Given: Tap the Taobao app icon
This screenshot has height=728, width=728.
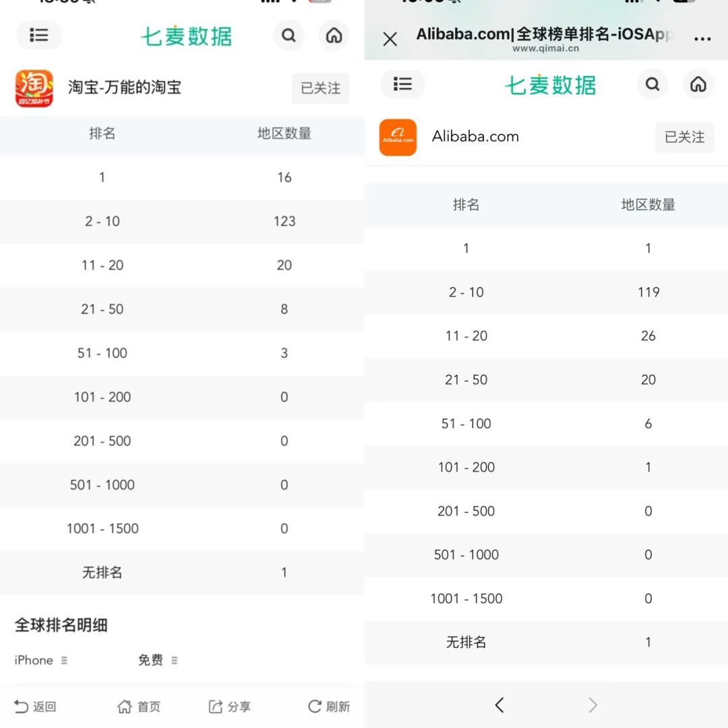Looking at the screenshot, I should [36, 88].
